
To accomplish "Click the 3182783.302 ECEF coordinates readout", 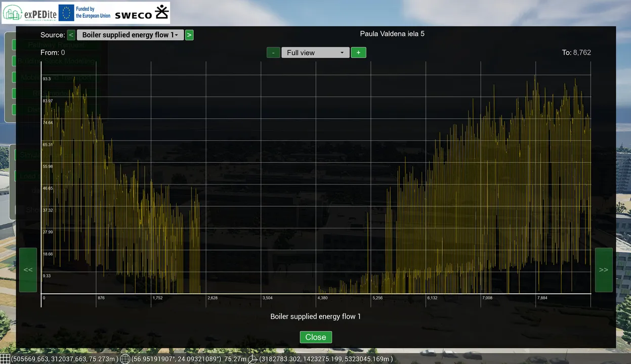I will click(326, 359).
